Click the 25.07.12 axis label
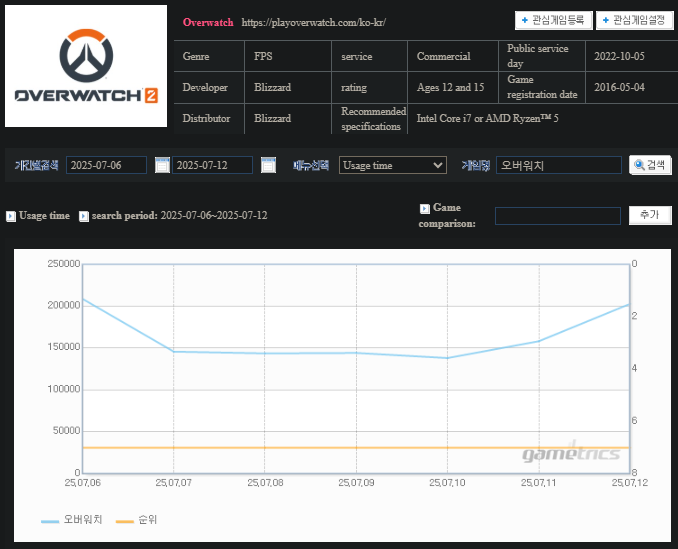 630,483
